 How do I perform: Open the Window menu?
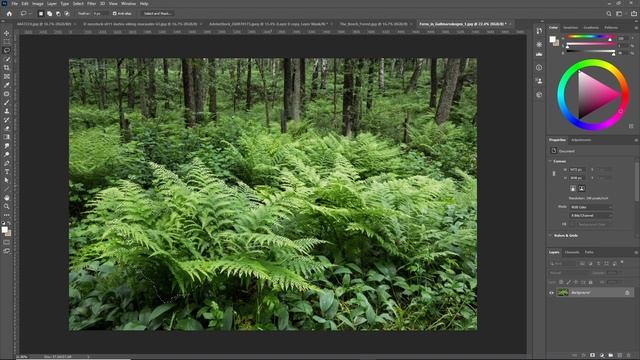128,4
